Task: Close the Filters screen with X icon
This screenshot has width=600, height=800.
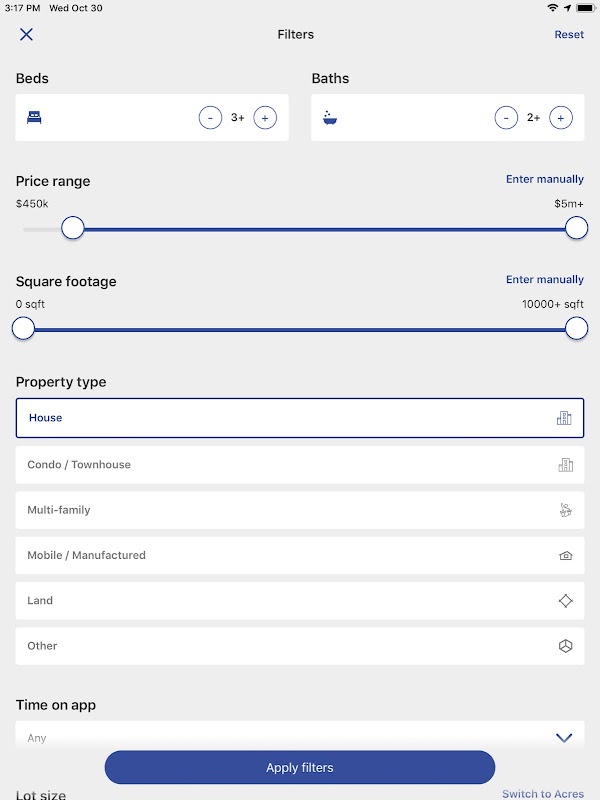Action: tap(27, 34)
